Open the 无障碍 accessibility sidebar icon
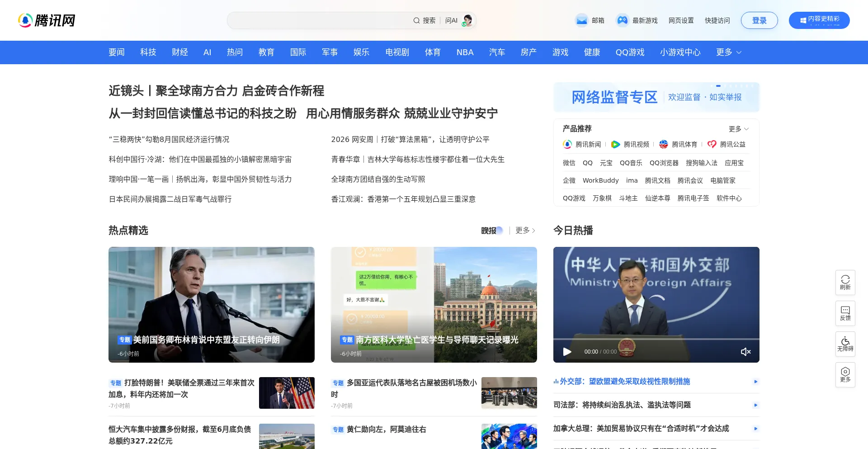 coord(845,344)
